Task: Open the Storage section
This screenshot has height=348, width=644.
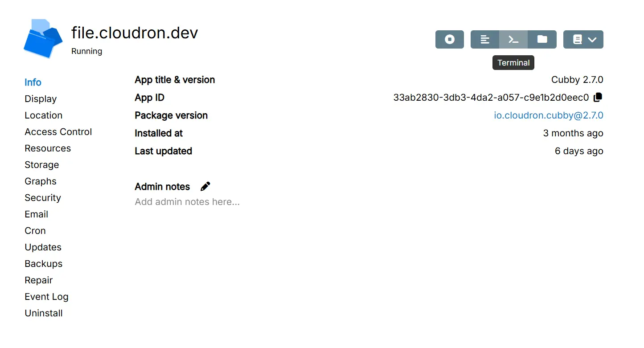Action: tap(41, 165)
